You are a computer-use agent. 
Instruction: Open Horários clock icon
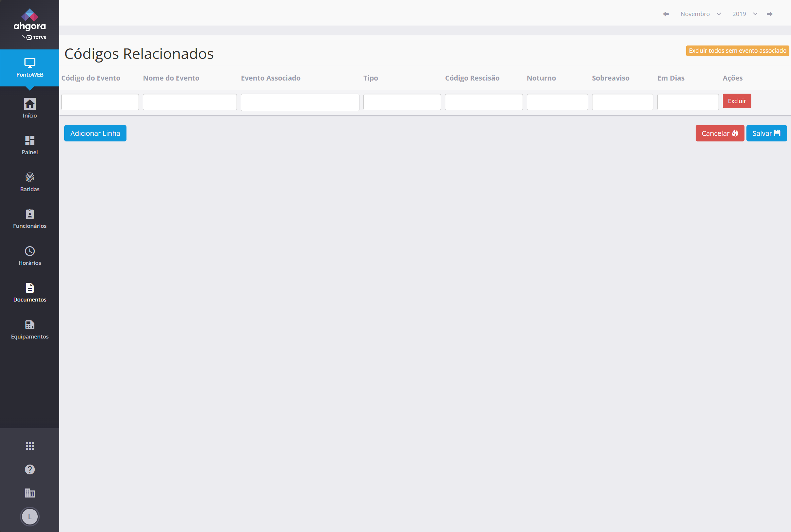pyautogui.click(x=29, y=251)
